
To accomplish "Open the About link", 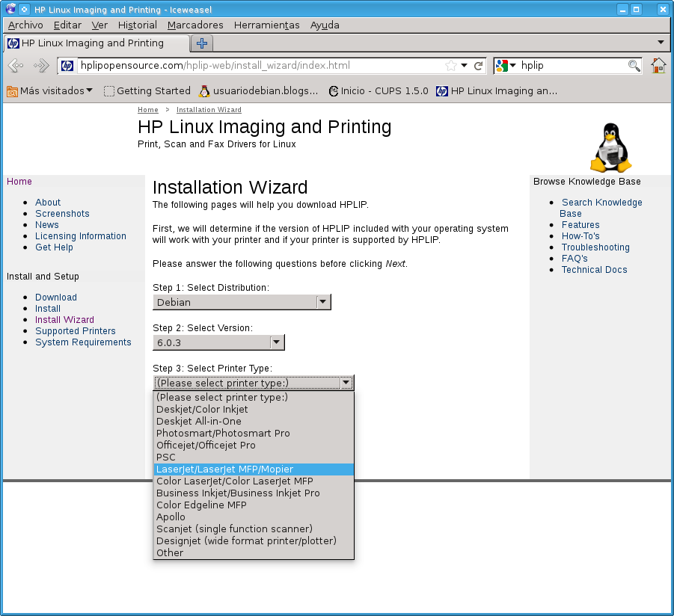I will (48, 203).
